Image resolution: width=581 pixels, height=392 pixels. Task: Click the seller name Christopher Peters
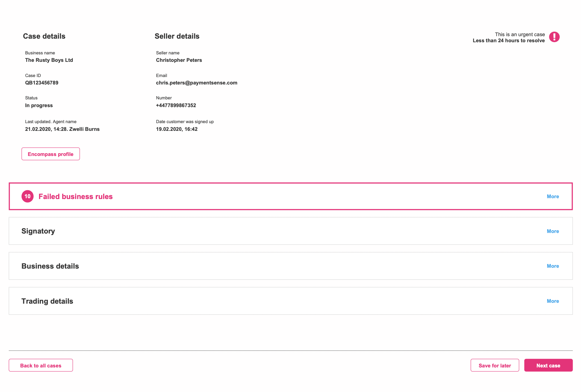pyautogui.click(x=179, y=60)
